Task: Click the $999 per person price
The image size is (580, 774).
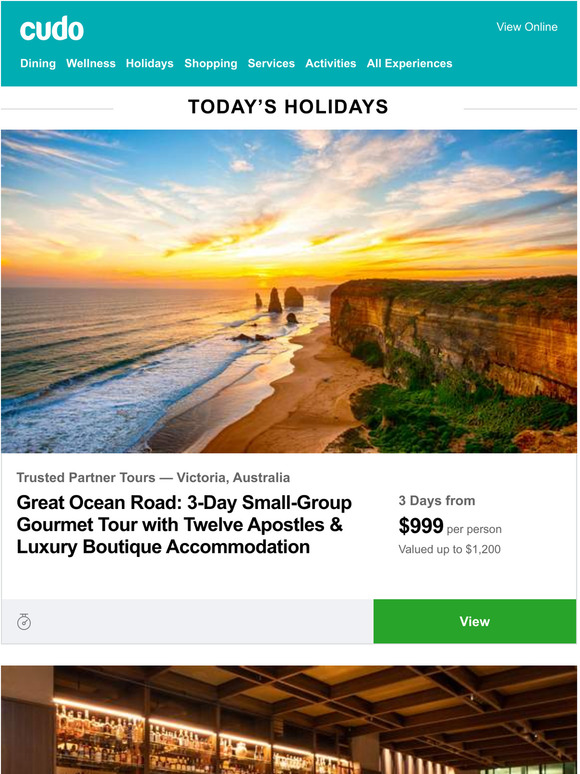Action: point(450,526)
